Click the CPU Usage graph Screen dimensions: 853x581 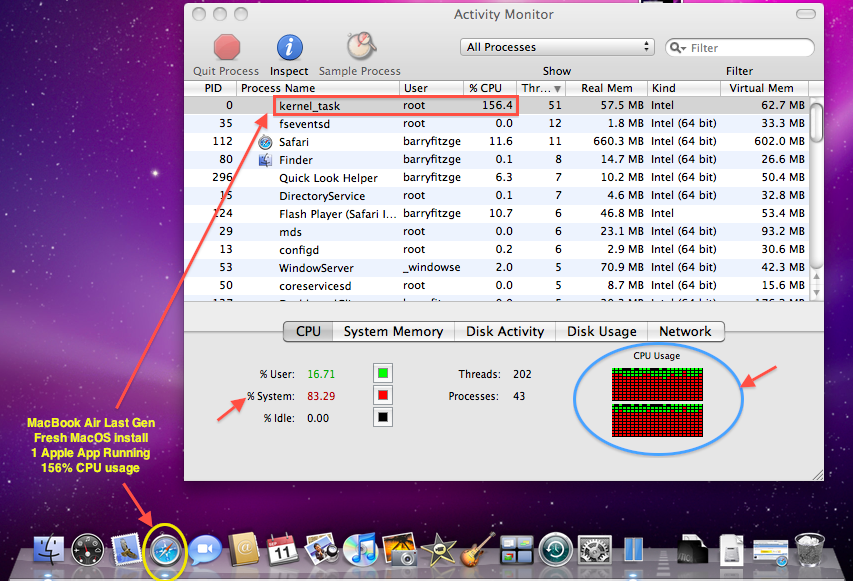657,403
